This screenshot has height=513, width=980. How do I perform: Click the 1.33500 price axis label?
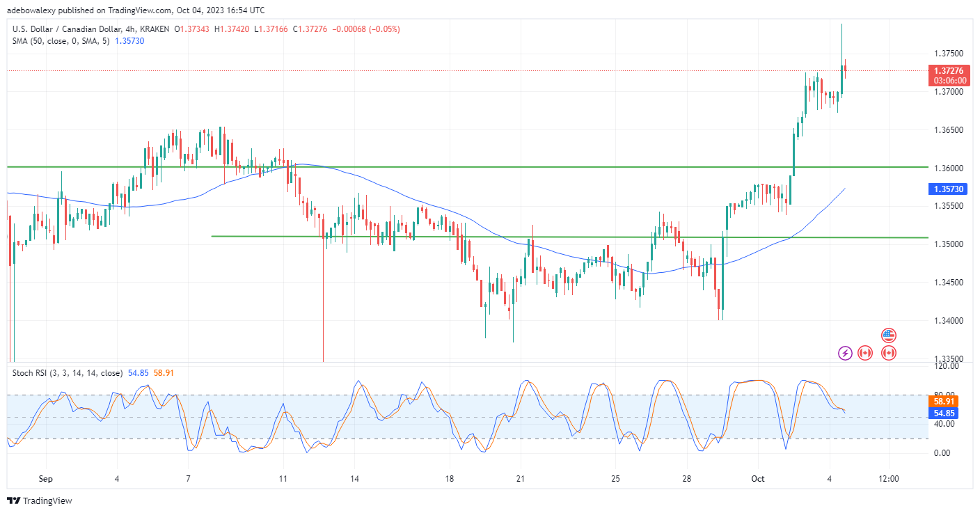948,359
